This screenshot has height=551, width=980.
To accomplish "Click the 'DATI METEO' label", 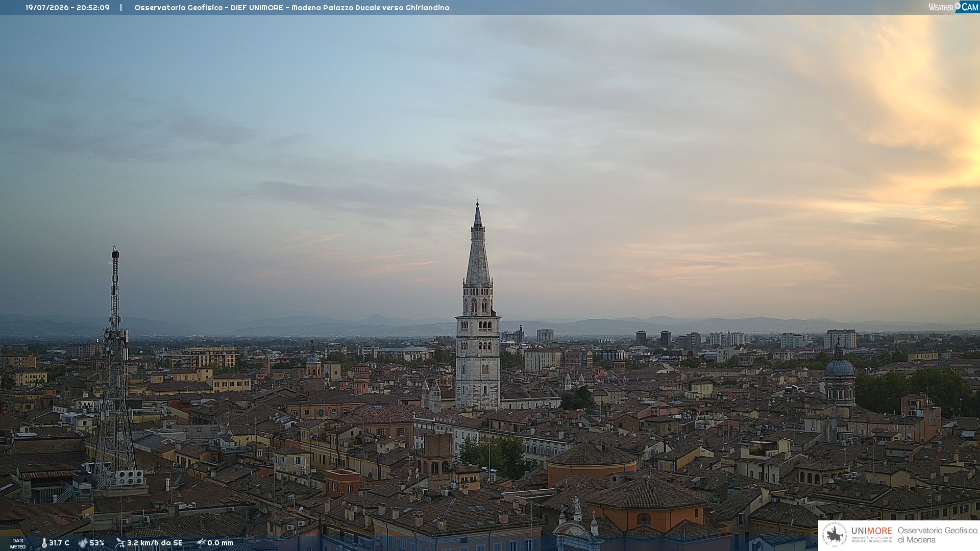I will 18,543.
